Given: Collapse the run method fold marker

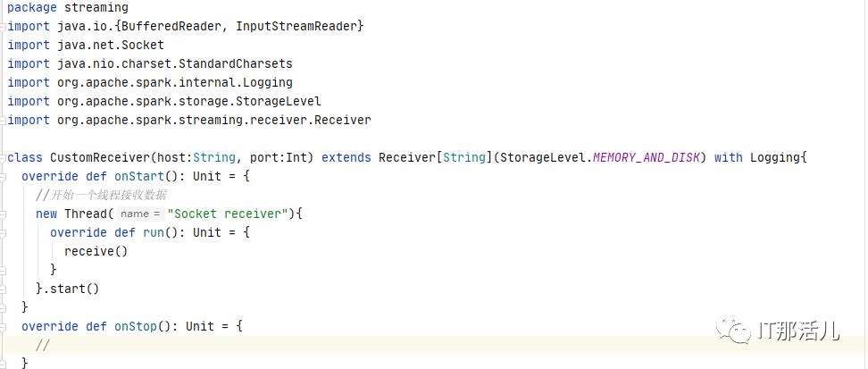Looking at the screenshot, I should pyautogui.click(x=3, y=233).
